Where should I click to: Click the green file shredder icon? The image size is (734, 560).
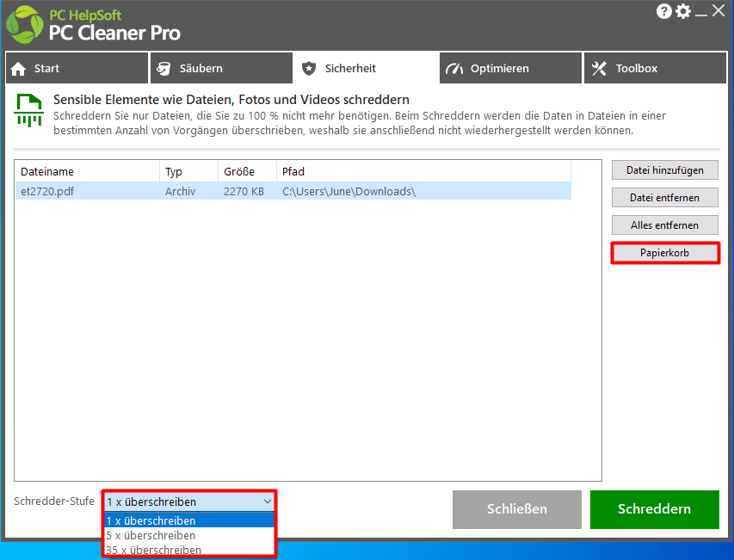tap(29, 110)
